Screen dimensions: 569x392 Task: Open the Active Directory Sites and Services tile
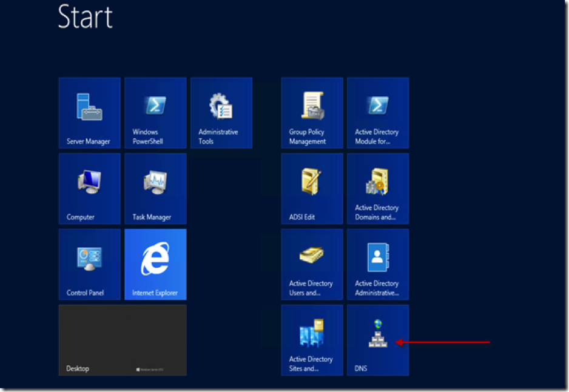pos(312,340)
